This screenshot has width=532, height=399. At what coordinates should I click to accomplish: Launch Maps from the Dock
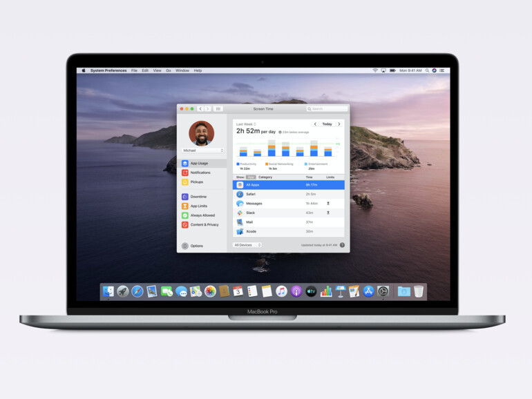196,291
